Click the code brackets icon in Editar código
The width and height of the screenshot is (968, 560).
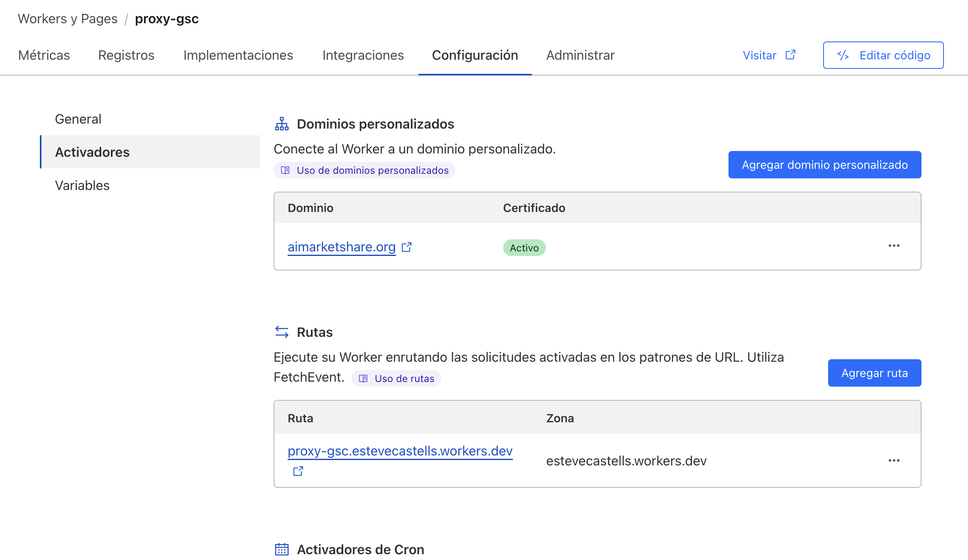tap(843, 55)
